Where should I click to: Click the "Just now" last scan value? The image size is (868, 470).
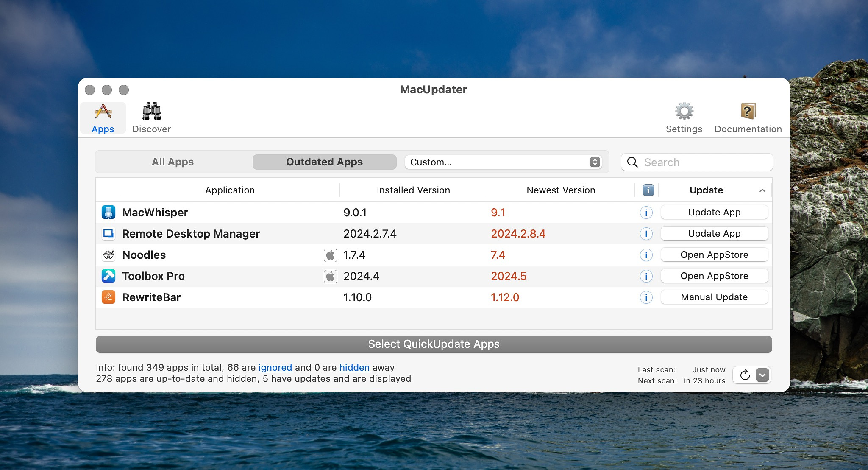coord(709,370)
